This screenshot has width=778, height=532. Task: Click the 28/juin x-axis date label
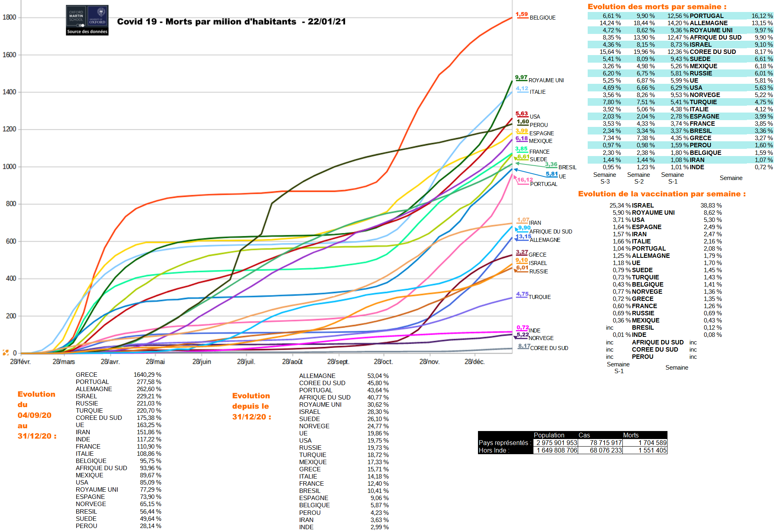[201, 362]
